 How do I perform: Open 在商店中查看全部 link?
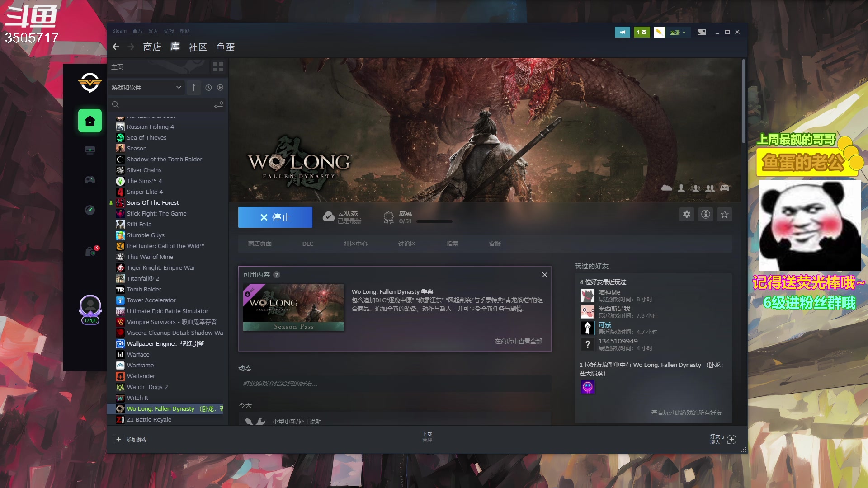point(518,341)
